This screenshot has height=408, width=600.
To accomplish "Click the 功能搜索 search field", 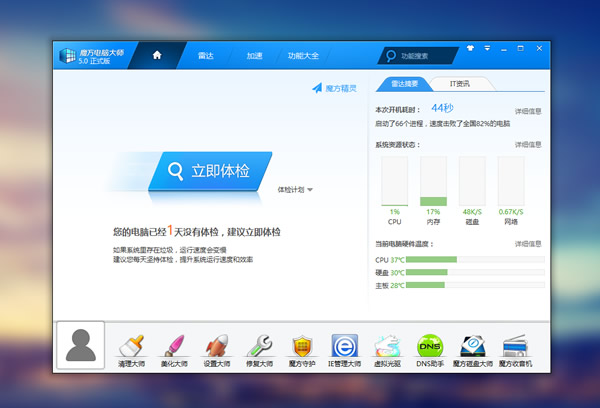I will tap(418, 56).
